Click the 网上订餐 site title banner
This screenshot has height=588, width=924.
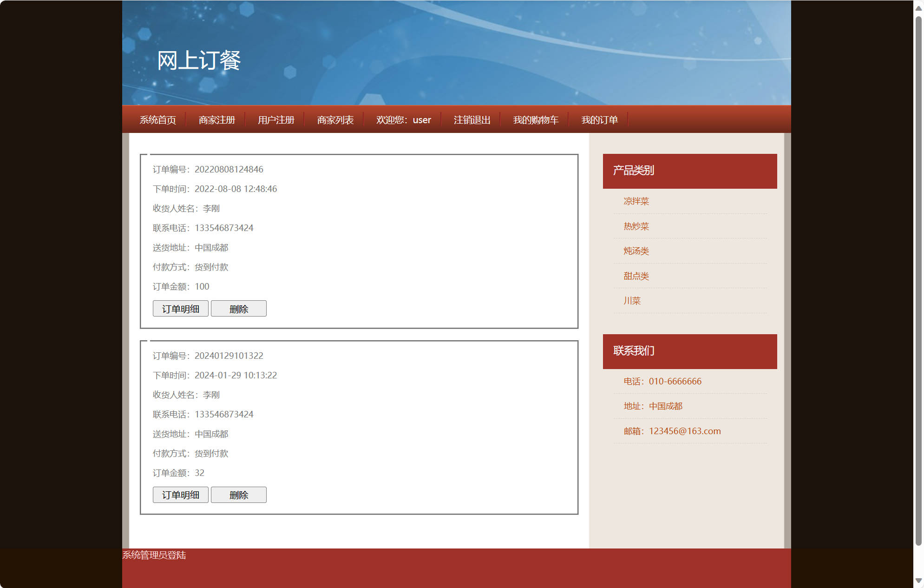tap(199, 60)
